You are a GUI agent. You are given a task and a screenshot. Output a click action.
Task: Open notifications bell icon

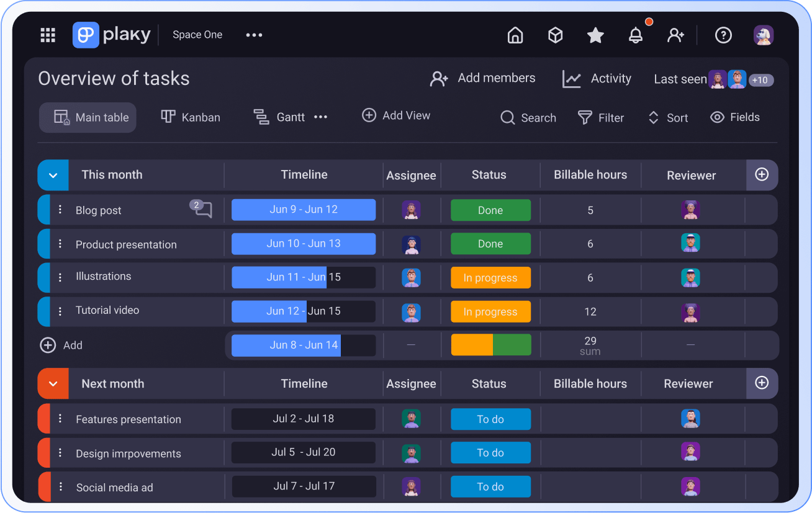tap(636, 35)
